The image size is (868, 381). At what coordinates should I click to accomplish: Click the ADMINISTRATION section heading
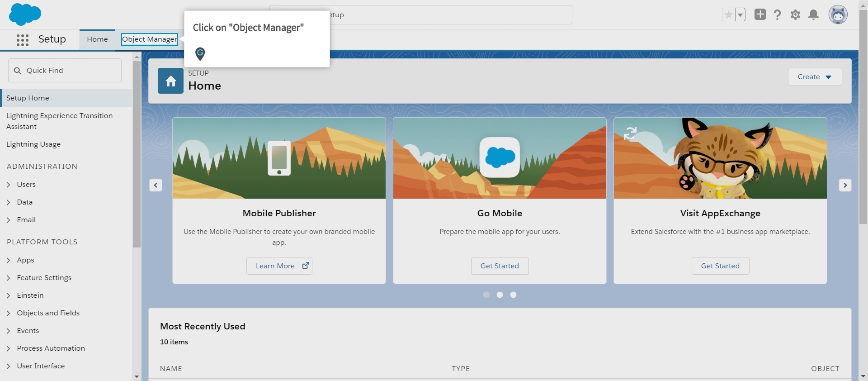[x=42, y=167]
